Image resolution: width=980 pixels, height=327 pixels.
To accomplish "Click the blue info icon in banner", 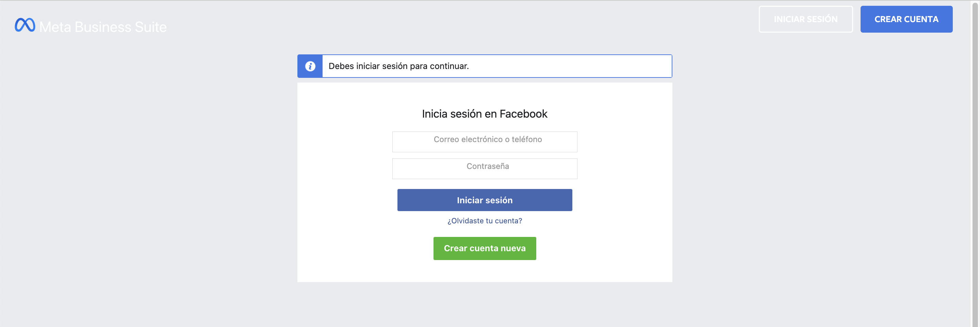I will pyautogui.click(x=310, y=66).
